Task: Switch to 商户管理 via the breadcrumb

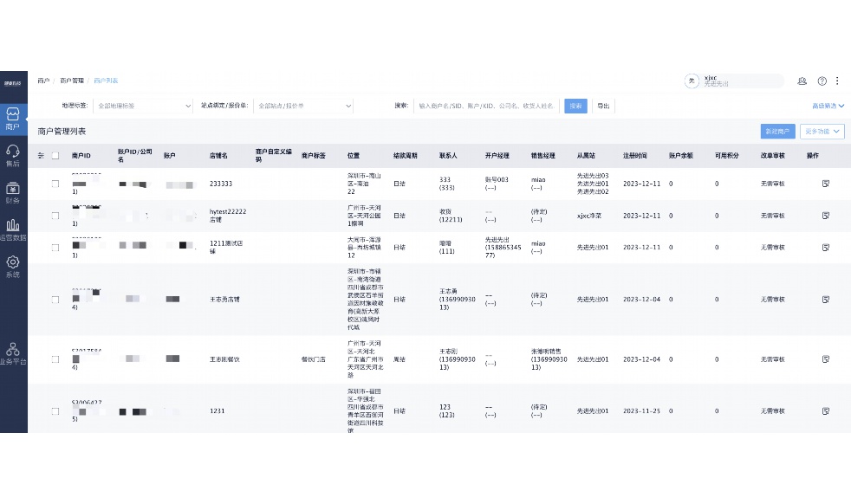Action: click(71, 81)
